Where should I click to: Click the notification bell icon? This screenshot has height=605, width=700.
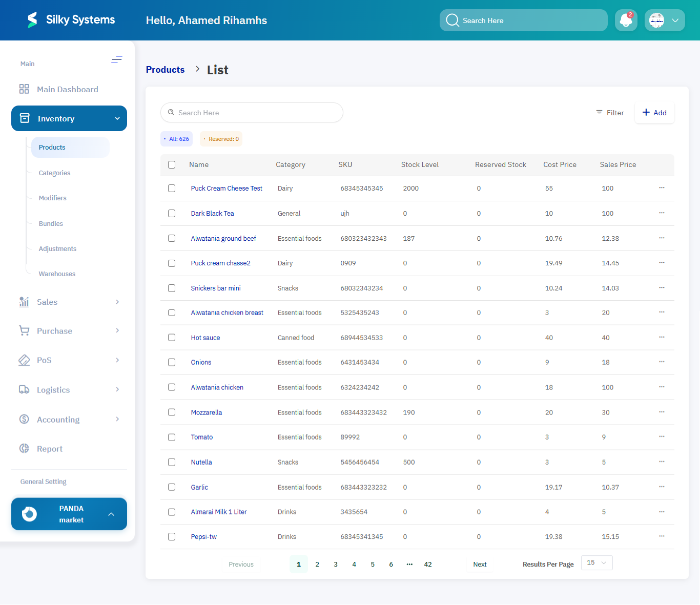pyautogui.click(x=626, y=20)
